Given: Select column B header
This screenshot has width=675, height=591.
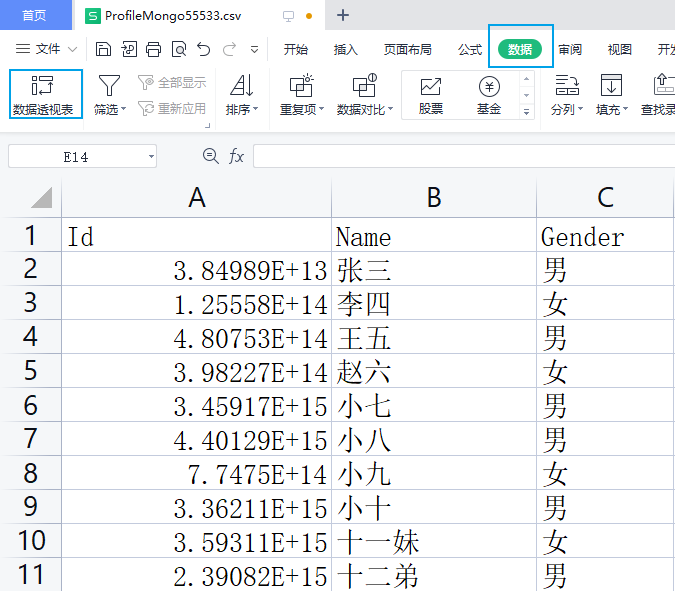Looking at the screenshot, I should pos(433,198).
